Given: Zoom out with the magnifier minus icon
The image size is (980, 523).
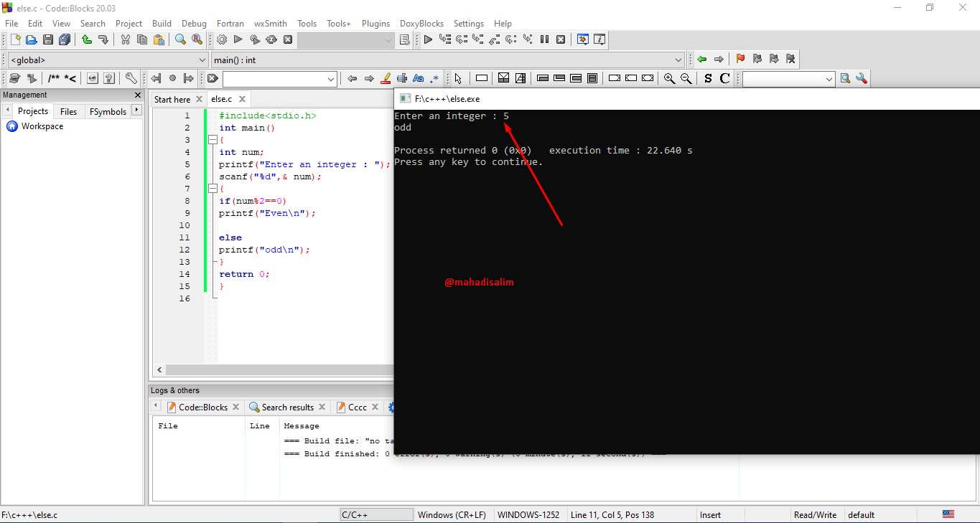Looking at the screenshot, I should (x=686, y=79).
